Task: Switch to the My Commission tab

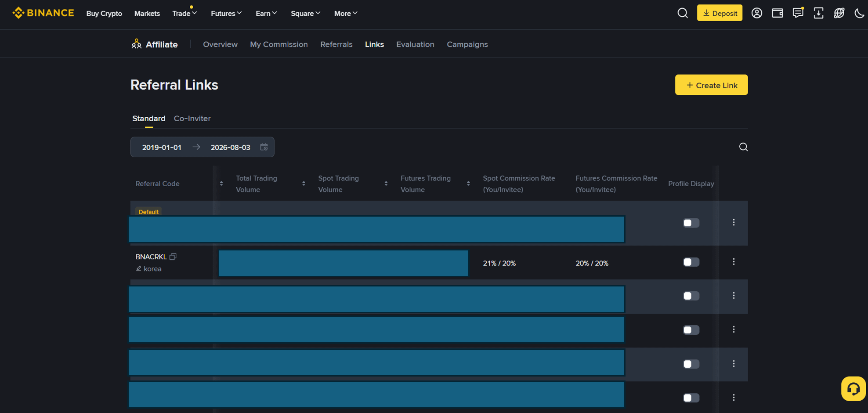Action: [x=279, y=44]
